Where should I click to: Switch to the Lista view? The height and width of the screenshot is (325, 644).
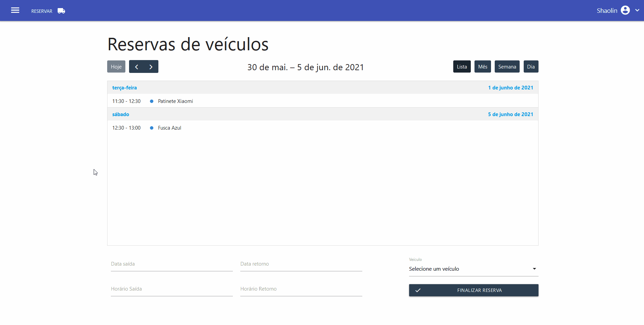coord(462,67)
